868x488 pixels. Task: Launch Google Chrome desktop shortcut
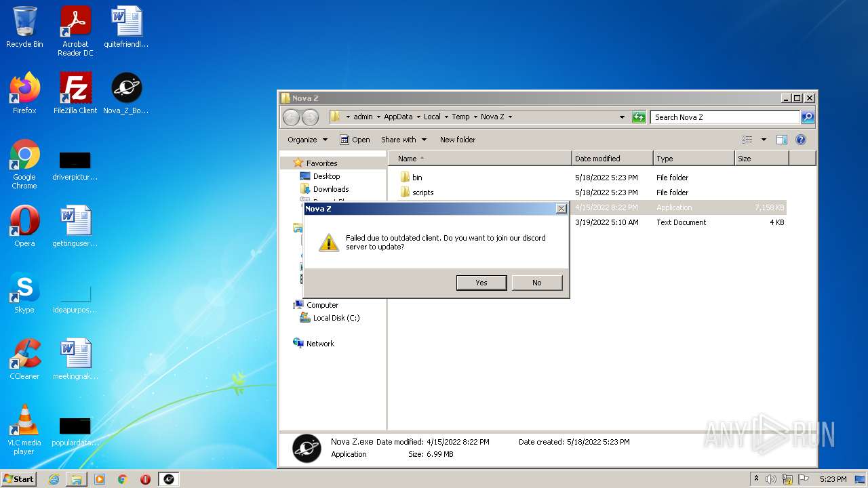[24, 164]
